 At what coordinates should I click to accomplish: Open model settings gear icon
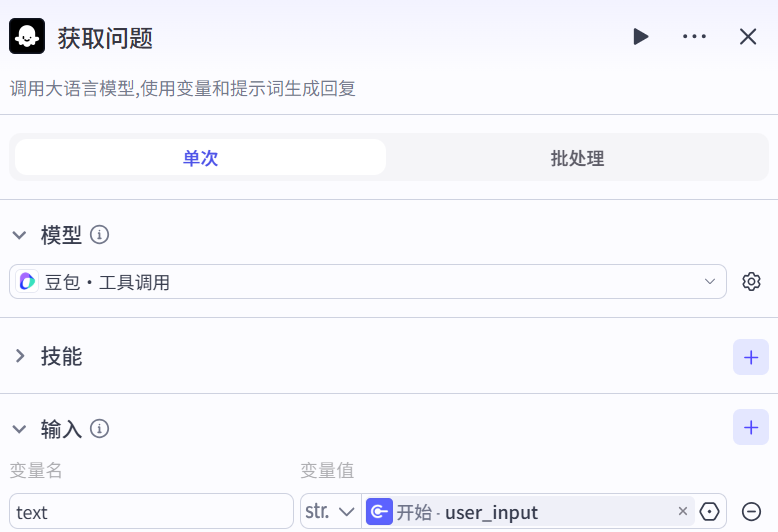coord(751,282)
